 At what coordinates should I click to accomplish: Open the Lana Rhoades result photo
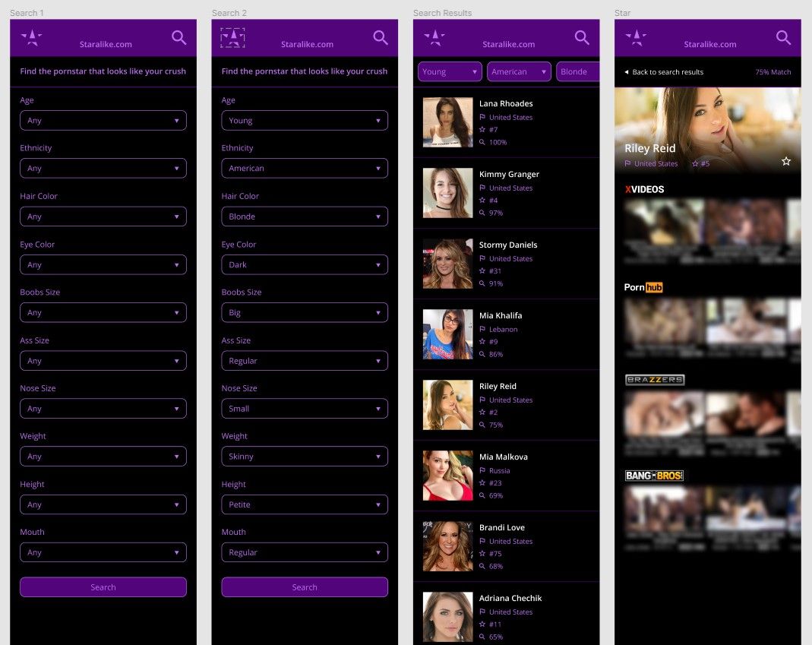pos(447,122)
